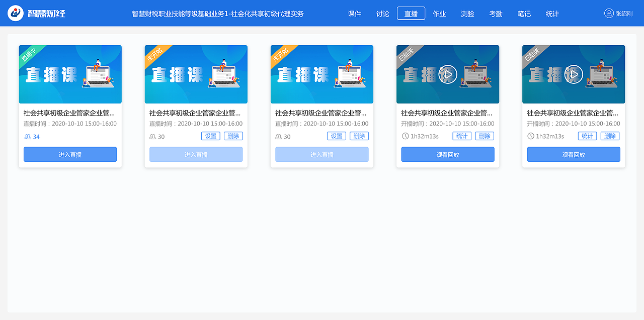
Task: Click 统计 on the fourth card
Action: pos(461,136)
